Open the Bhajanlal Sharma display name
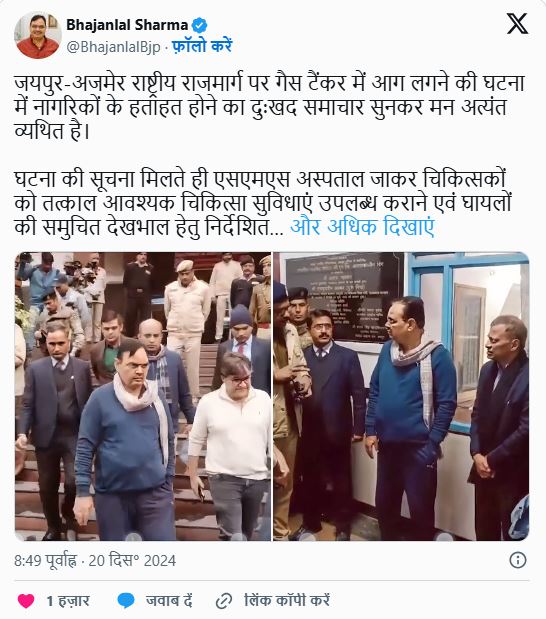 pyautogui.click(x=127, y=25)
